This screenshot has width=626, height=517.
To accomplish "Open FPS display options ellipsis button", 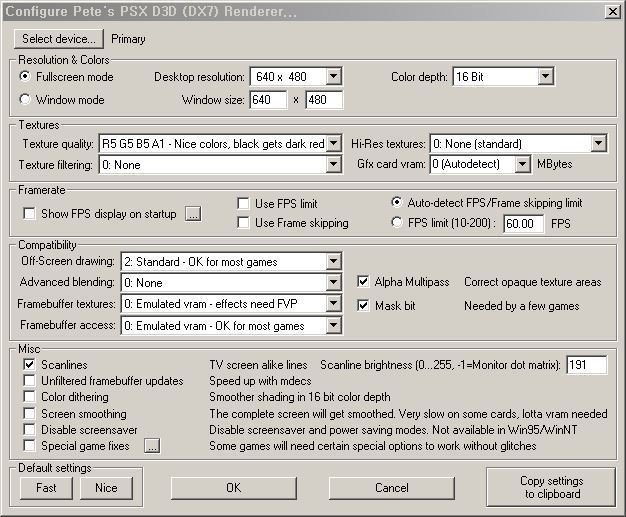I will point(193,214).
